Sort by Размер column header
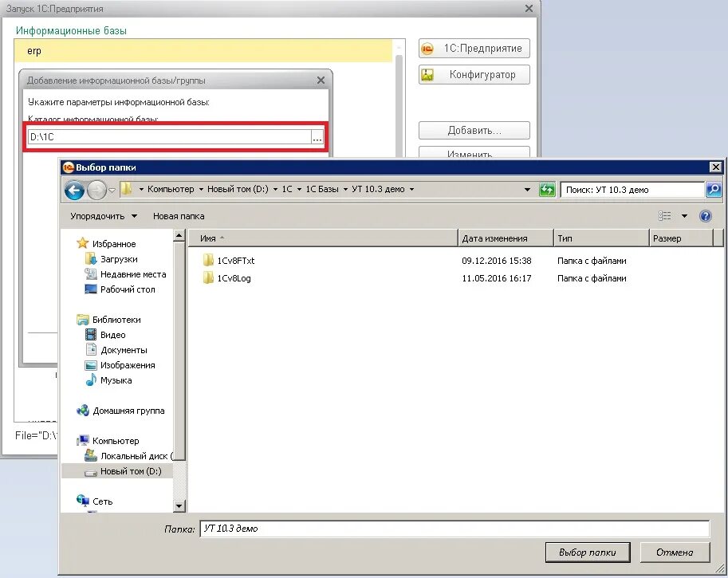 tap(681, 238)
